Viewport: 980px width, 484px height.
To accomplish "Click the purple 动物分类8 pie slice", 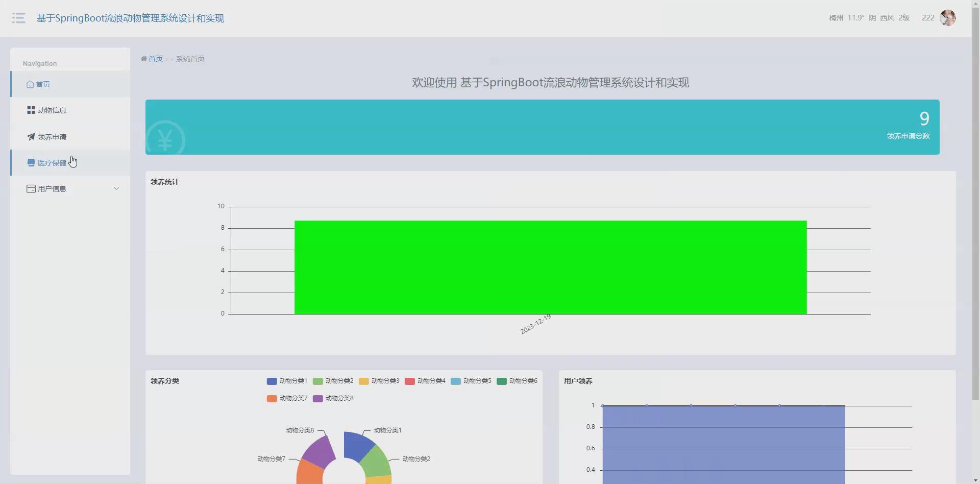I will pyautogui.click(x=320, y=452).
